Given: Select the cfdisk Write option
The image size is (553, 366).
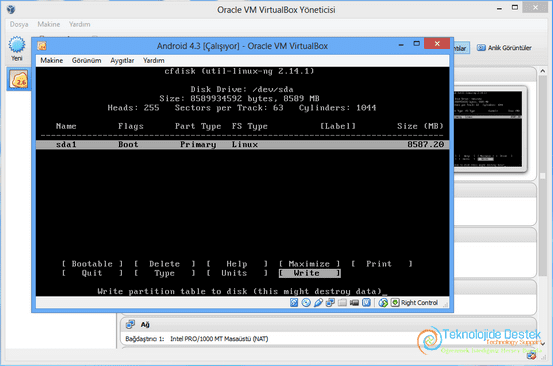Looking at the screenshot, I should pyautogui.click(x=310, y=273).
